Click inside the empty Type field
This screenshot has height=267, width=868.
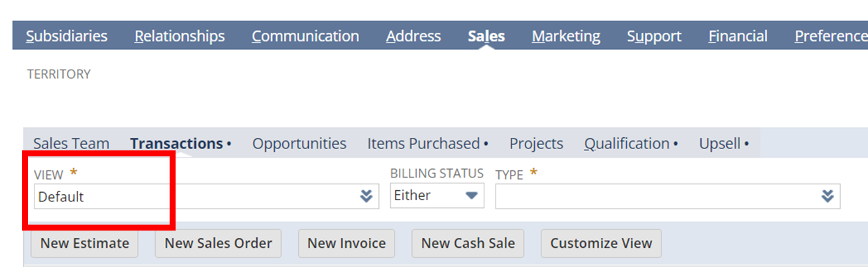point(667,196)
